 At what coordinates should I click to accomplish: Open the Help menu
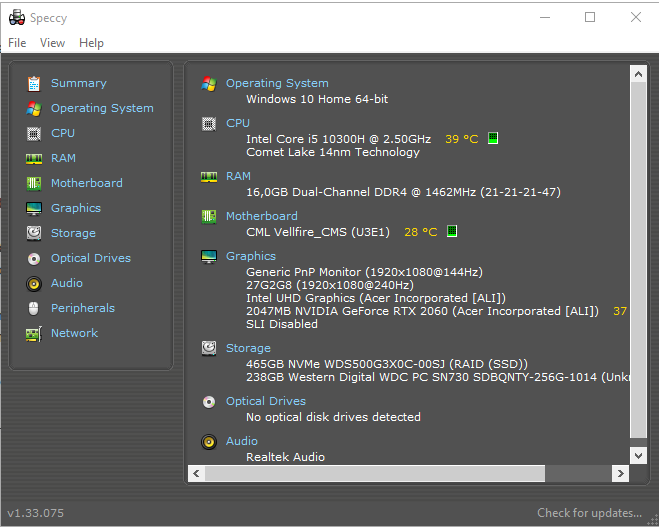(x=91, y=43)
